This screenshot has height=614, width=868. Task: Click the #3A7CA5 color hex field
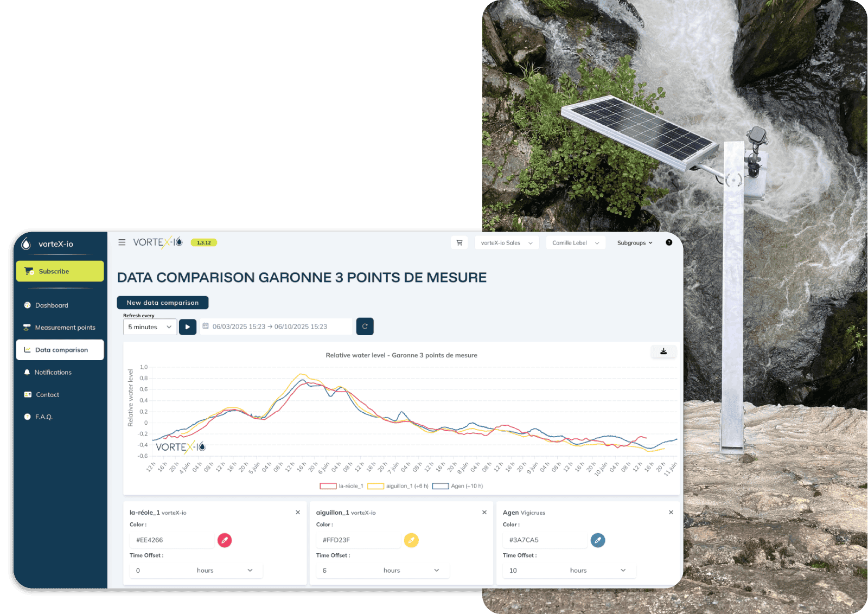point(545,540)
